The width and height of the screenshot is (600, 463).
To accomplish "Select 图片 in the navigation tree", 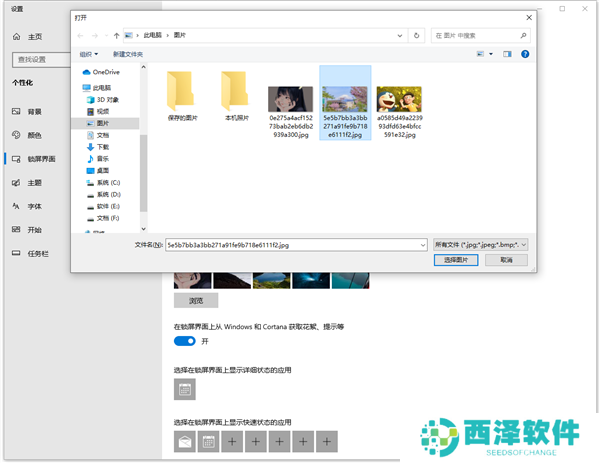I will [x=98, y=123].
